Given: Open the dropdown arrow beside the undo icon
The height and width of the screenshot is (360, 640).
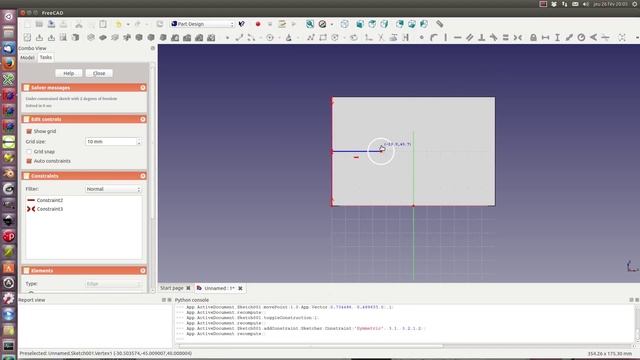Looking at the screenshot, I should (128, 24).
